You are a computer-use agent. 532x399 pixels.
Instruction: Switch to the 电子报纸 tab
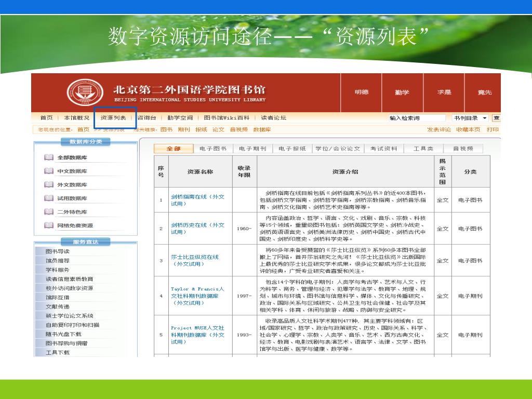(x=292, y=149)
